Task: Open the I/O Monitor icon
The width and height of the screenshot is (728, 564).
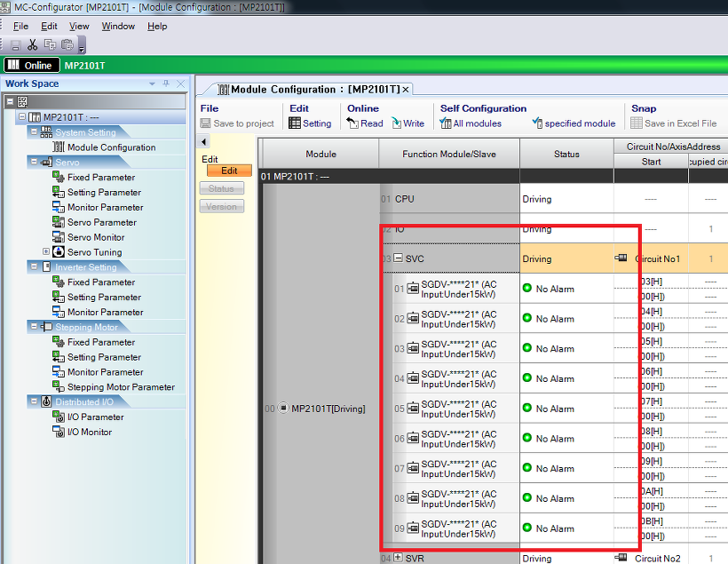Action: pyautogui.click(x=59, y=432)
